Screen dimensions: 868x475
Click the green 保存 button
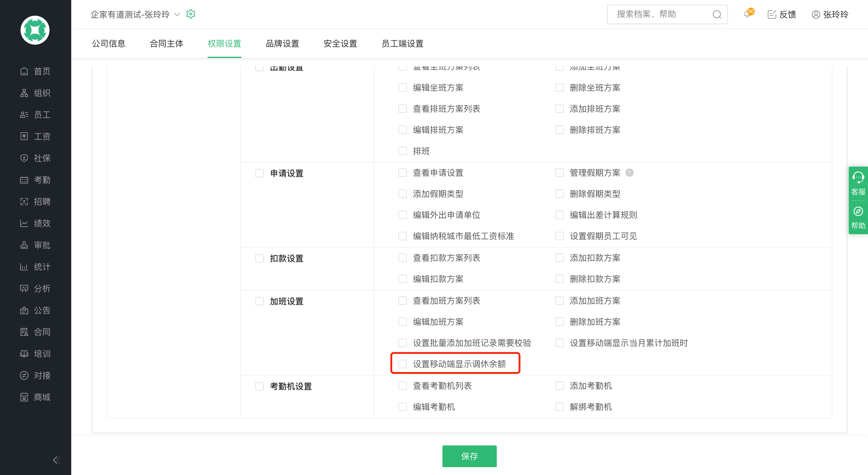pos(469,457)
